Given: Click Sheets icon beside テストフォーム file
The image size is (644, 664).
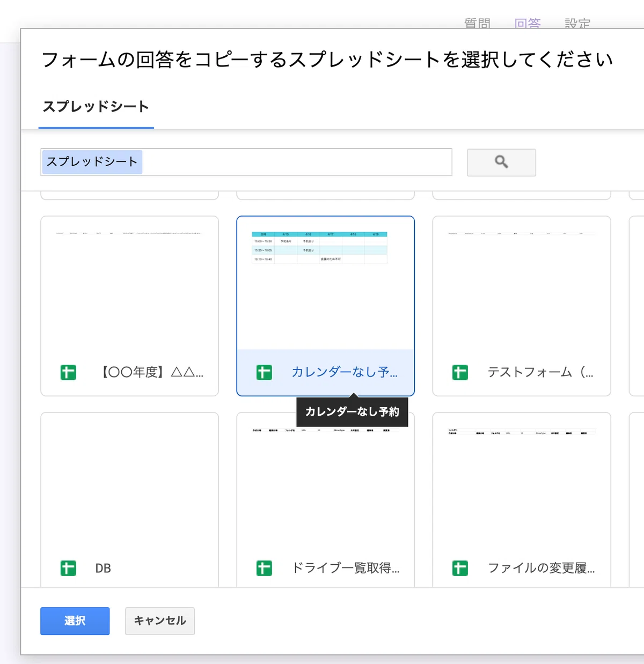Looking at the screenshot, I should (460, 372).
